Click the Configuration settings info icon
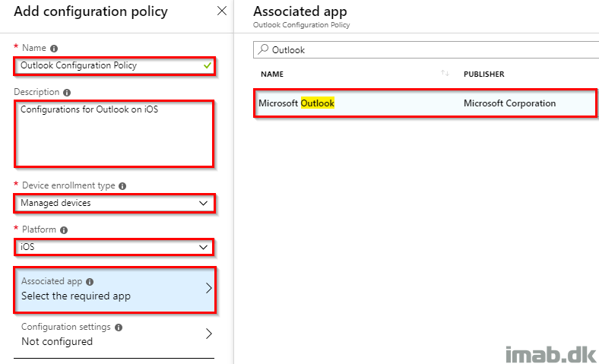 (x=119, y=328)
